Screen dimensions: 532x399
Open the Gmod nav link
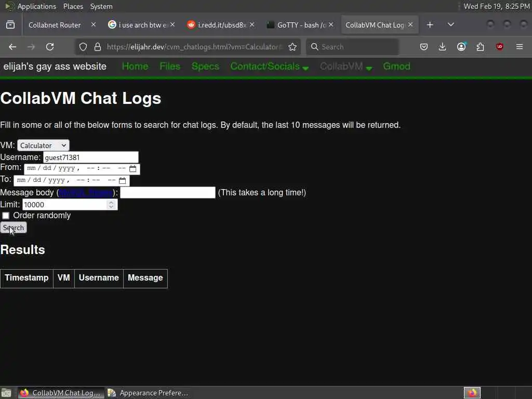point(396,66)
